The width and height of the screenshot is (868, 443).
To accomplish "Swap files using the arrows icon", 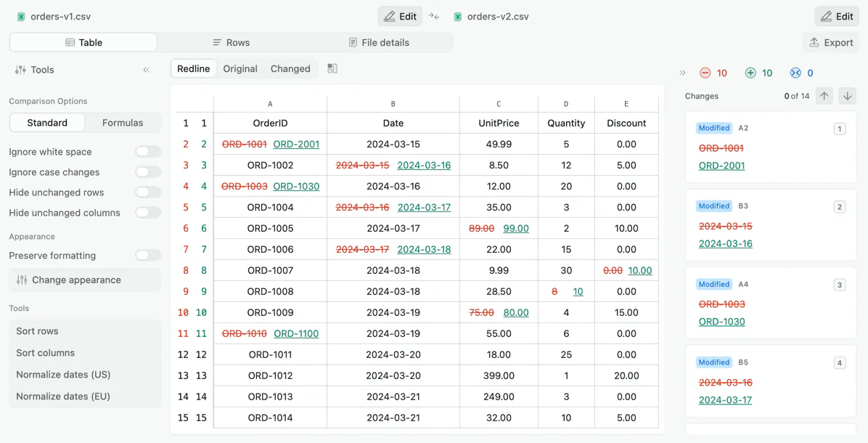I will point(434,17).
